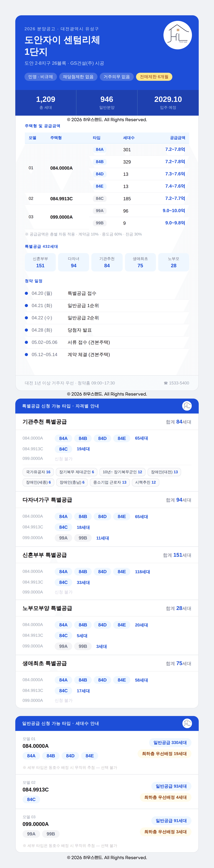Viewport: 214px width, 868px height.
Task: Click the 9.0~10.0억 price for type 99A
Action: click(174, 211)
